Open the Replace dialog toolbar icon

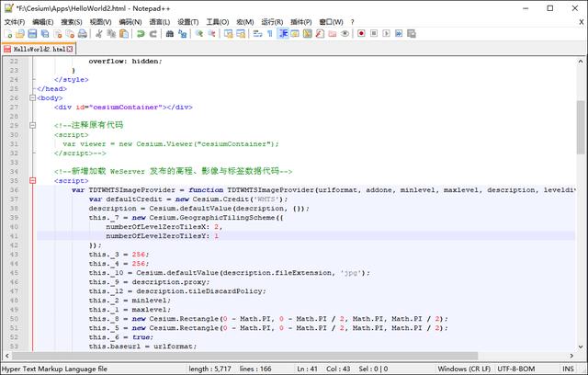[182, 34]
